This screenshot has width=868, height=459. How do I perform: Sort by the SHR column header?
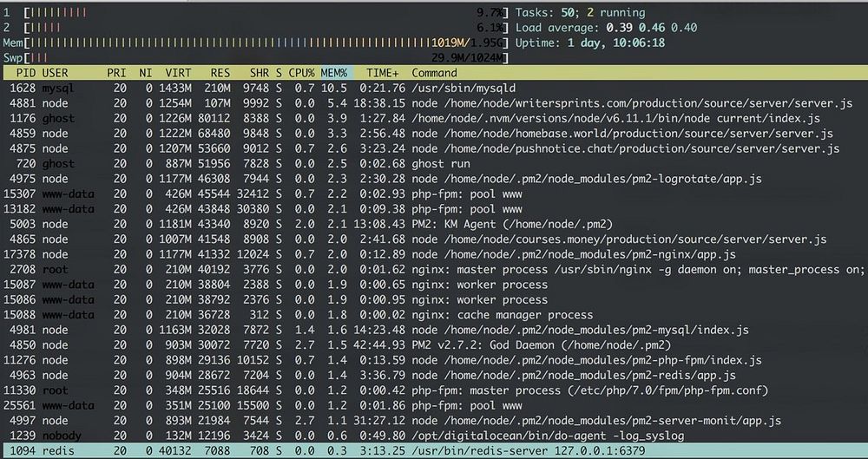tap(259, 73)
